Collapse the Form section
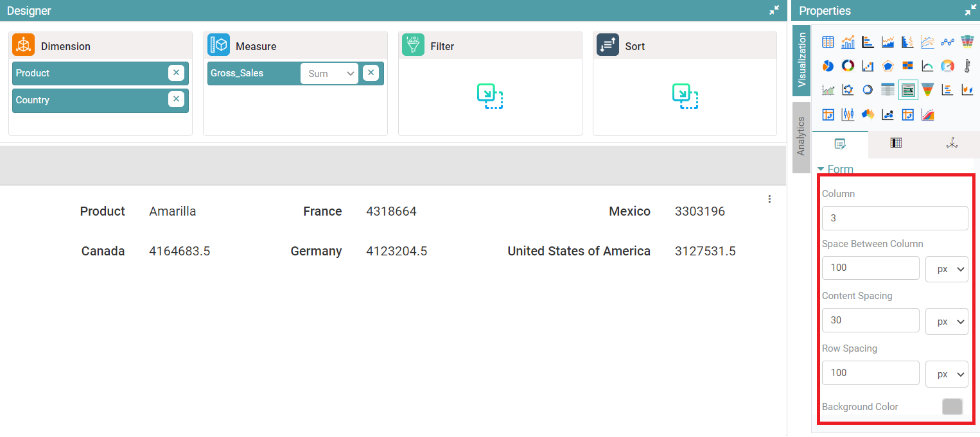The image size is (980, 437). pos(821,169)
